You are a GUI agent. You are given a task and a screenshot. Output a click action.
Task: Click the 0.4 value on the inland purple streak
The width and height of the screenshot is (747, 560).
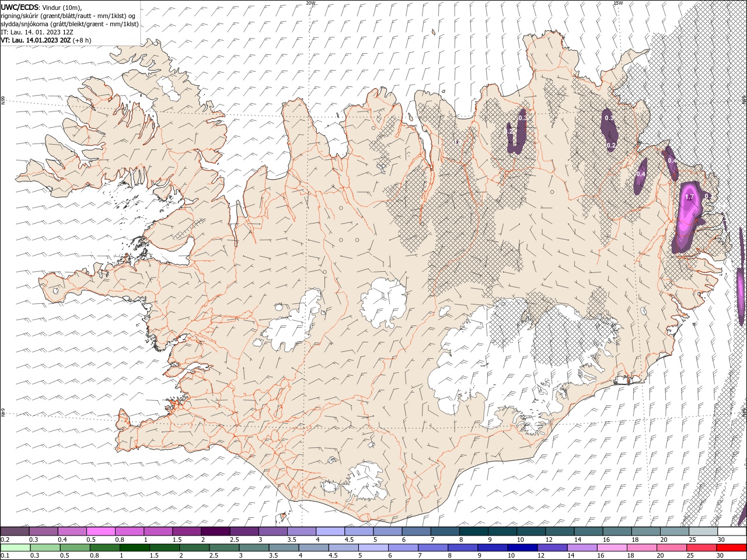(x=641, y=174)
